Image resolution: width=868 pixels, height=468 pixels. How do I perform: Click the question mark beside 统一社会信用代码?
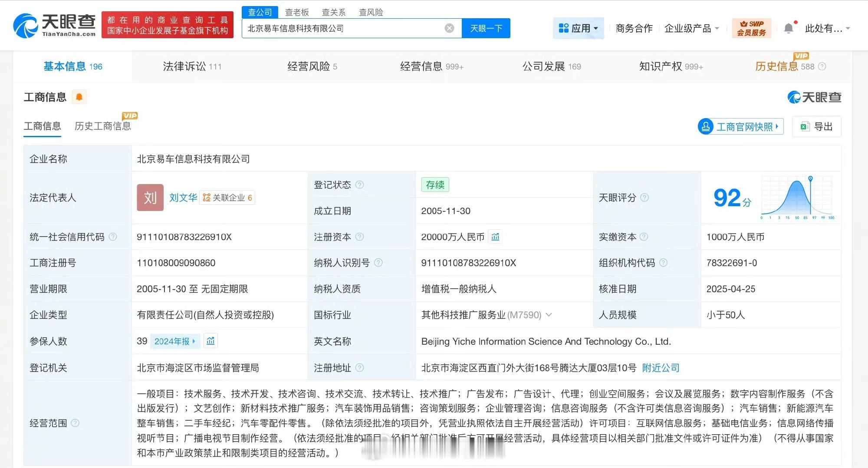[112, 237]
